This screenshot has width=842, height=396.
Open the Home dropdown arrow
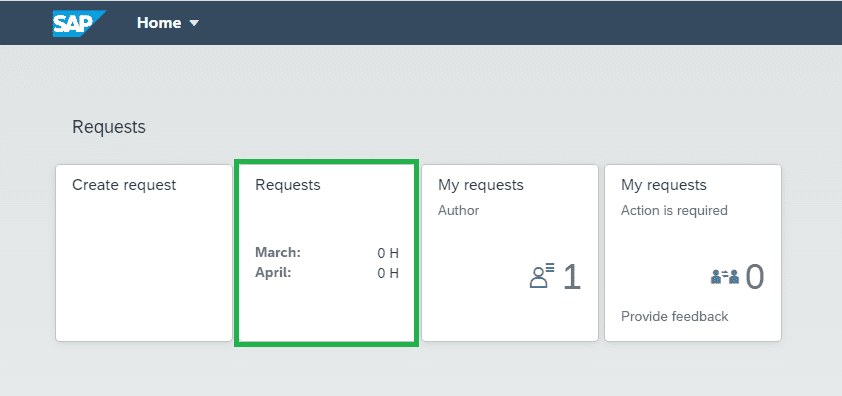194,24
